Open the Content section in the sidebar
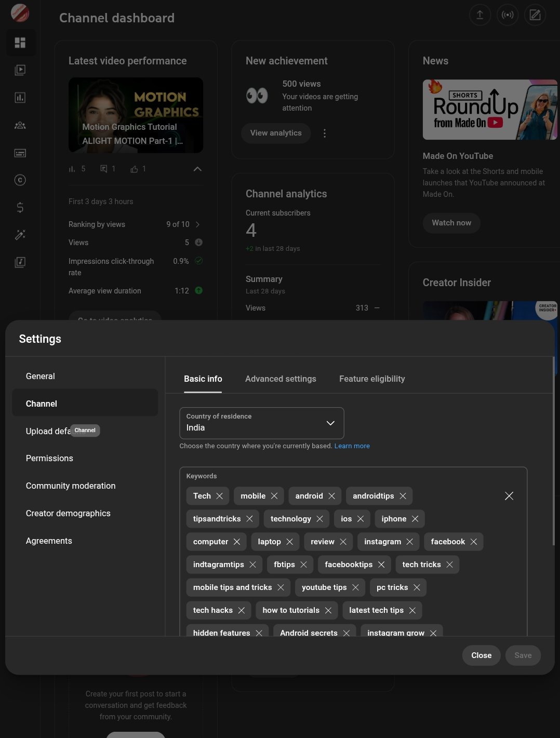Viewport: 560px width, 738px height. point(20,70)
